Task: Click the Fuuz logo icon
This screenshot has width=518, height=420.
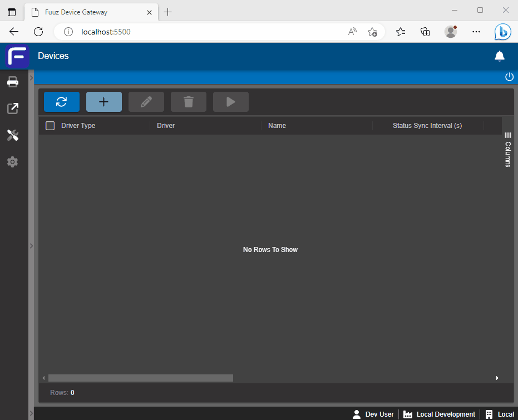Action: 17,56
